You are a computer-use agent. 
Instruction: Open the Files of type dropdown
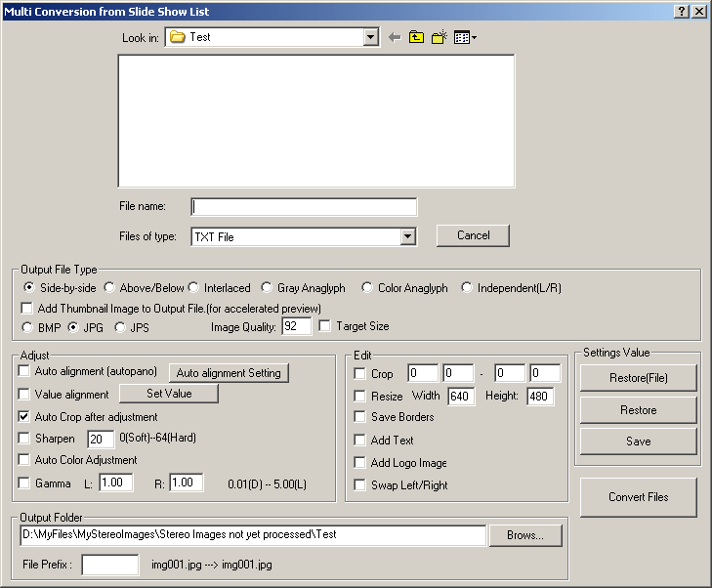pyautogui.click(x=408, y=236)
